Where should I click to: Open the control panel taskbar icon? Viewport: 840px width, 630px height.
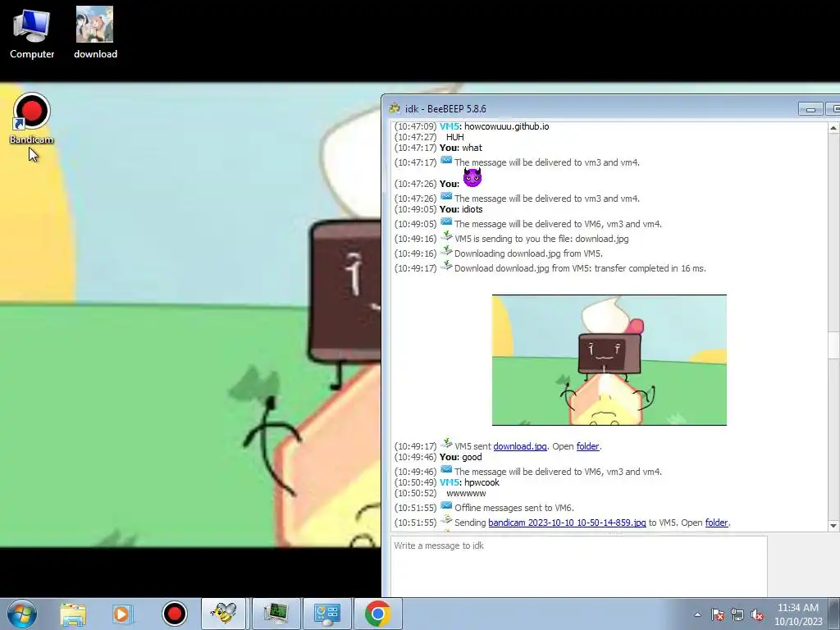pyautogui.click(x=326, y=614)
